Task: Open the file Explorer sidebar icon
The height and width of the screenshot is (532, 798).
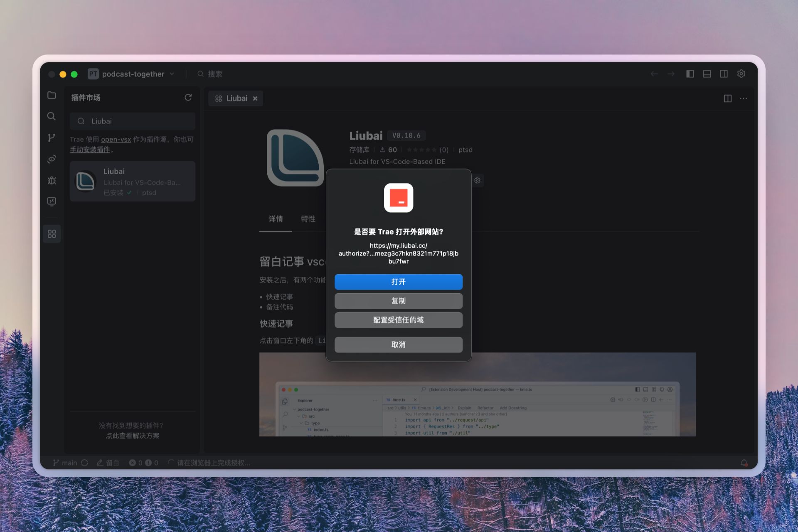Action: (x=52, y=95)
